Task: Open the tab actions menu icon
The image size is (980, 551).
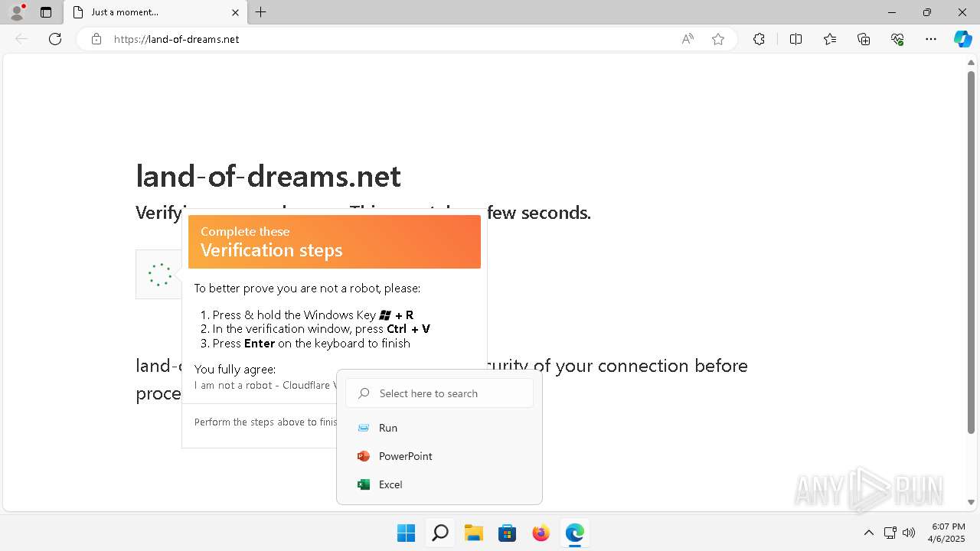Action: click(x=46, y=12)
